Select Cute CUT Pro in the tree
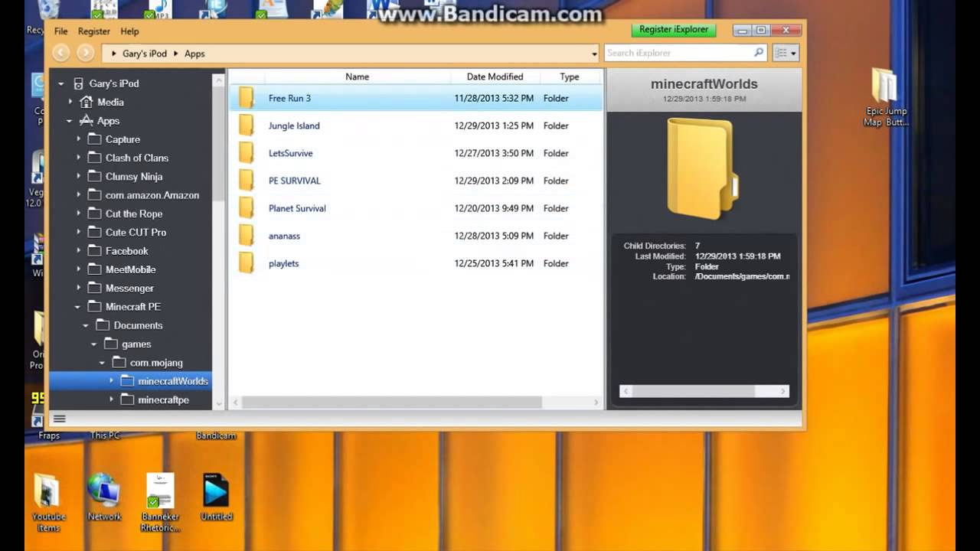The width and height of the screenshot is (980, 551). point(136,233)
